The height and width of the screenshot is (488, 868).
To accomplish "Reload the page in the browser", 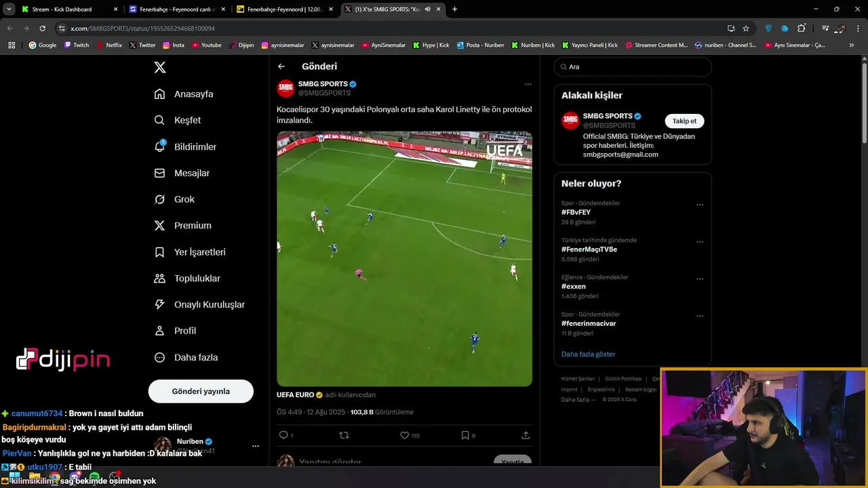I will [x=42, y=28].
